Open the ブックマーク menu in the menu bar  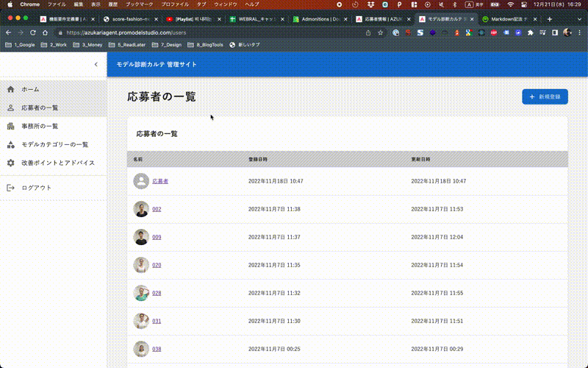point(140,4)
